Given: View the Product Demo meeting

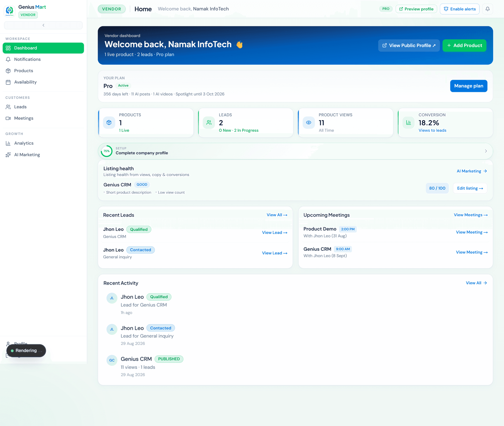Looking at the screenshot, I should pos(472,232).
